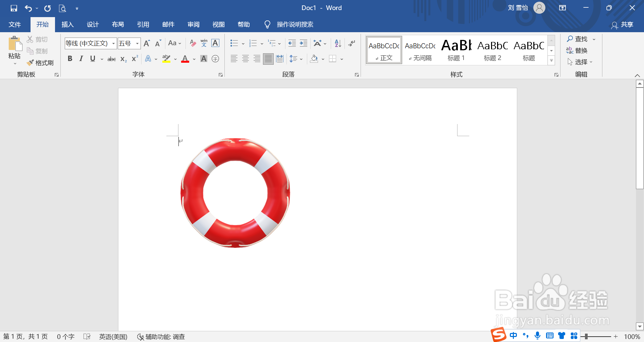Apply superscript formatting
The width and height of the screenshot is (644, 342).
pos(134,59)
